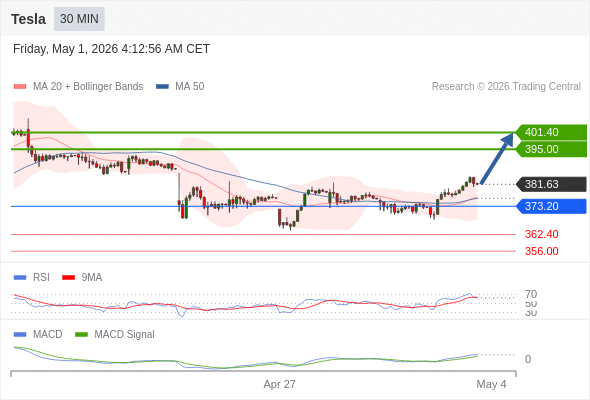Click the 401.40 green resistance tag

(550, 132)
